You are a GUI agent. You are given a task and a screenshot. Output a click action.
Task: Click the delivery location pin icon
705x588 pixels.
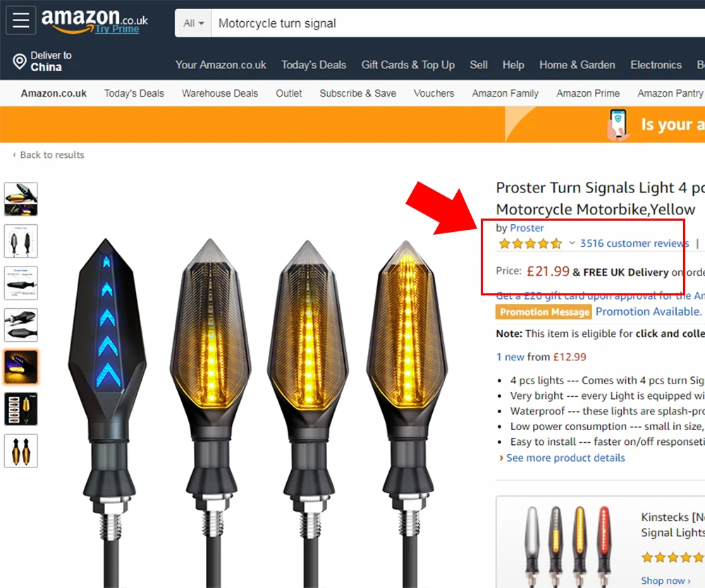[19, 61]
